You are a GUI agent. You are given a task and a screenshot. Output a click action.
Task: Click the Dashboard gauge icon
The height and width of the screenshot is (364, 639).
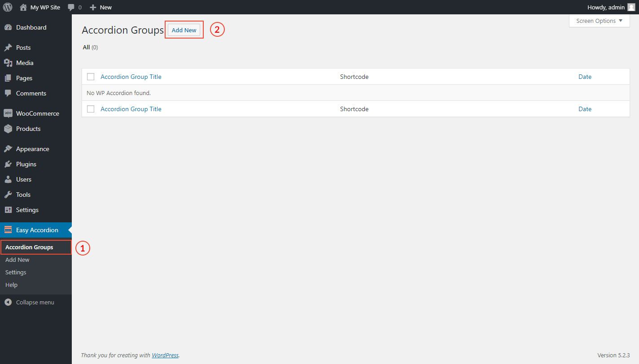click(x=8, y=27)
